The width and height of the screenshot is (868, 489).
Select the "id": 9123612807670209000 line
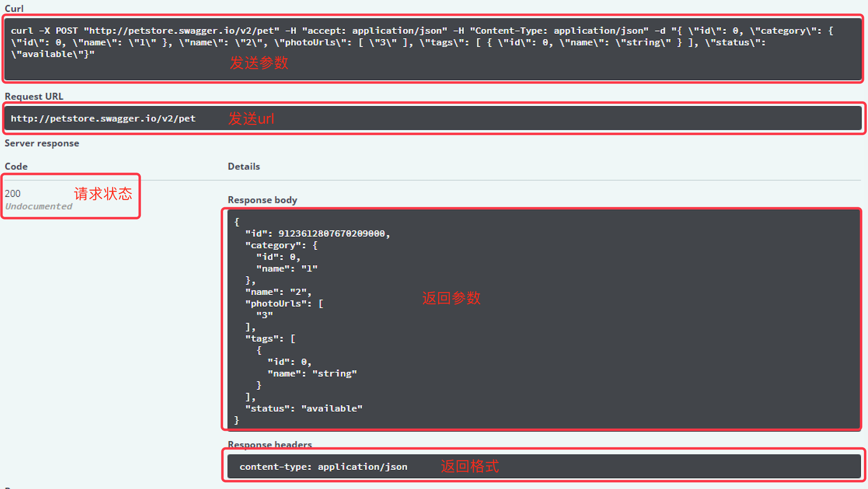(x=318, y=234)
